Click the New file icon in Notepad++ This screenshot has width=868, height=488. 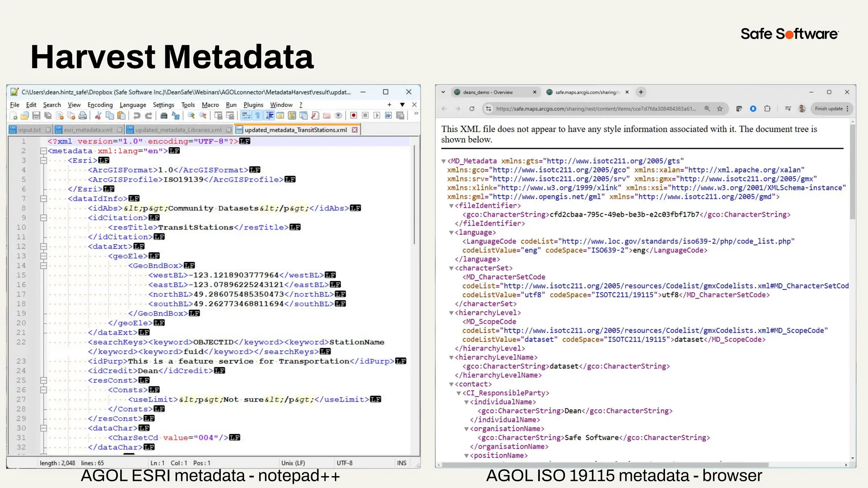tap(13, 116)
